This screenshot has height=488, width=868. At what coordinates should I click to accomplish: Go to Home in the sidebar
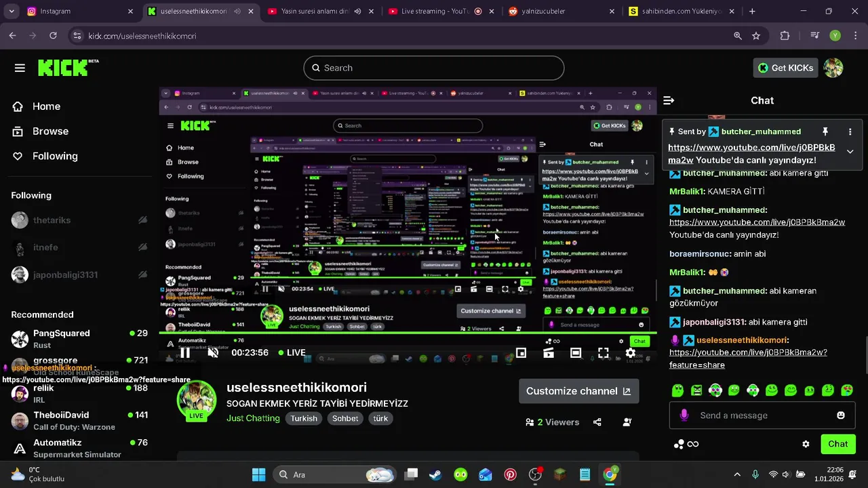pyautogui.click(x=37, y=106)
